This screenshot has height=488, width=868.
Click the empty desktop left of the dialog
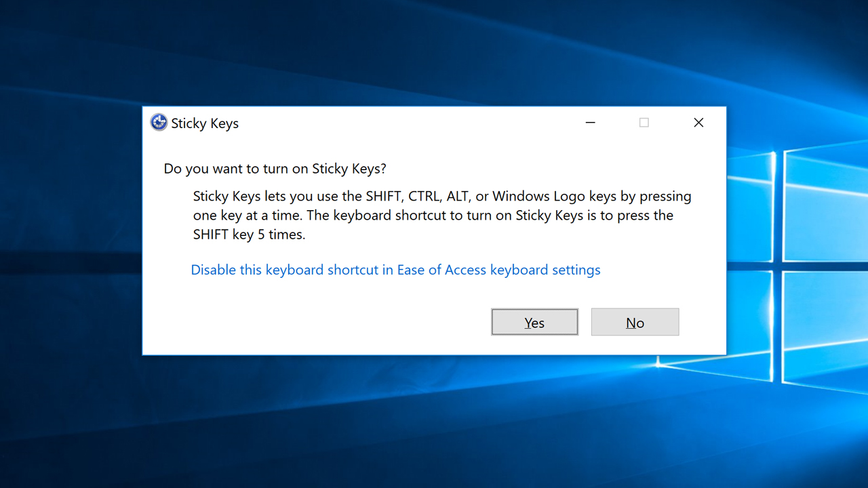68,271
